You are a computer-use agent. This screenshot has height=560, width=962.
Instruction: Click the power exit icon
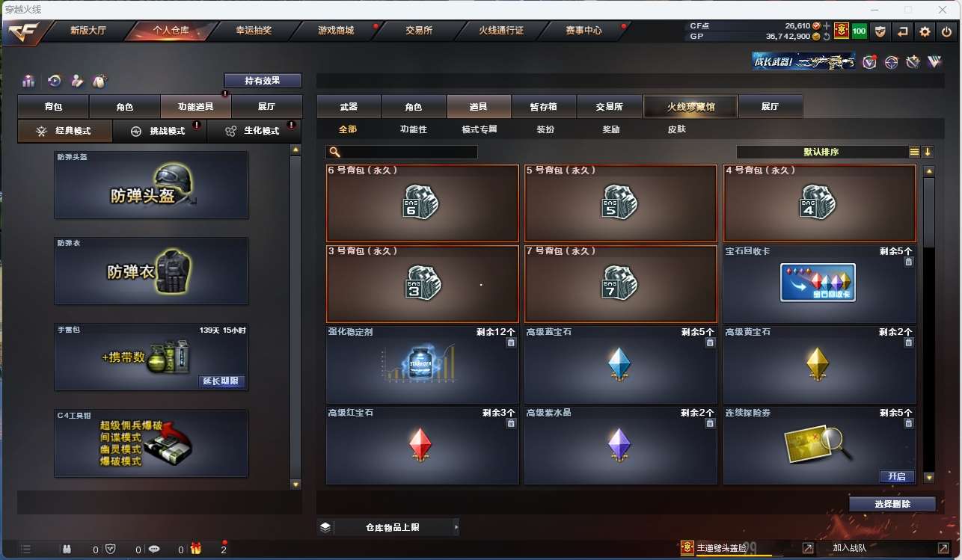[946, 31]
